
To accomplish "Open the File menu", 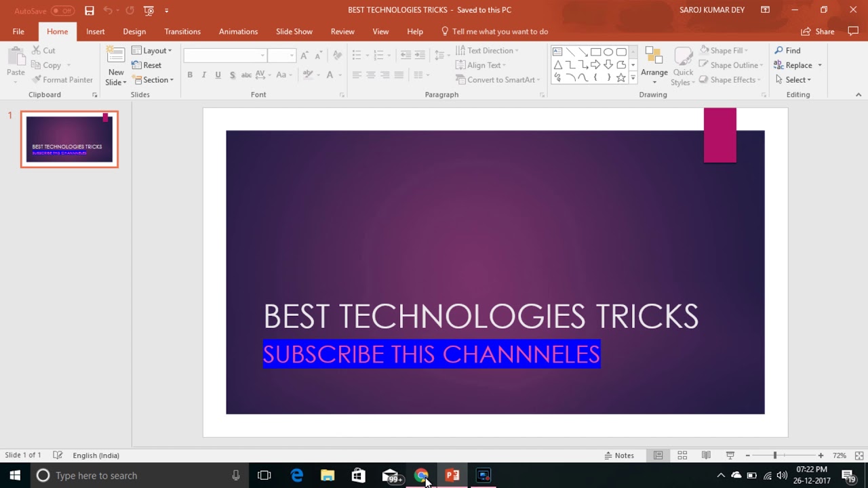I will [x=18, y=31].
